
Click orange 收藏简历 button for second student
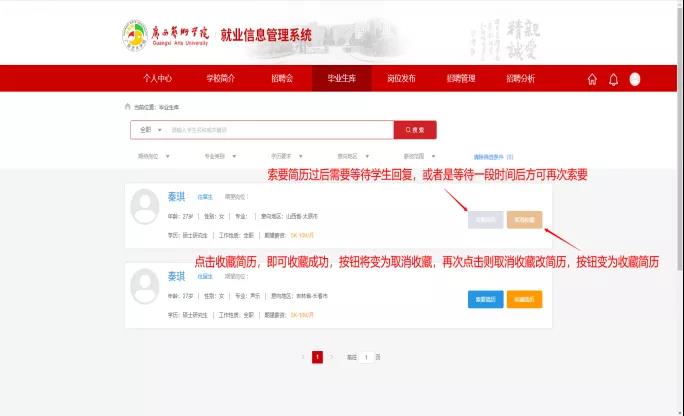pos(524,299)
